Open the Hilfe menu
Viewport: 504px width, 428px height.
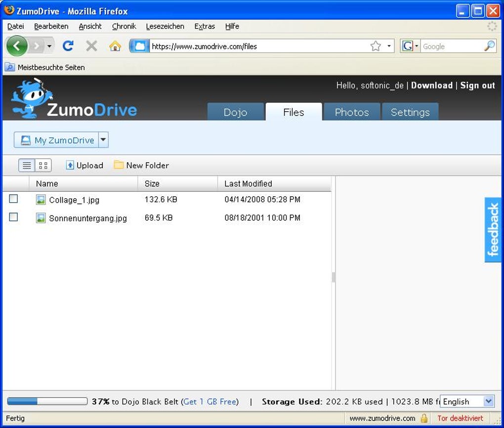pos(232,26)
